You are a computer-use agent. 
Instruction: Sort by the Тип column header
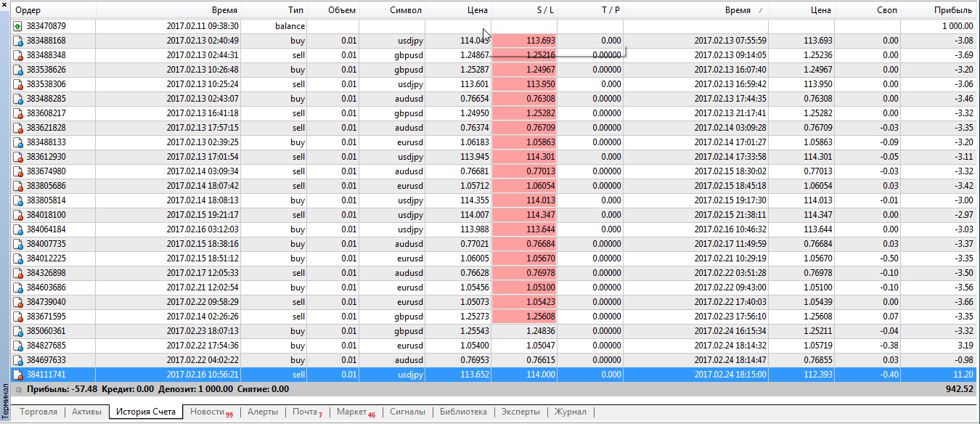tap(274, 10)
